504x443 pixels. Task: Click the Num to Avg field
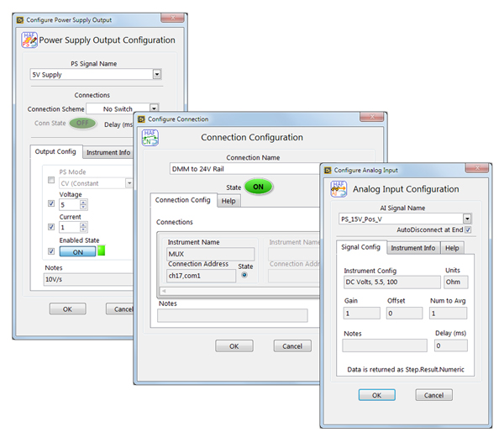coord(448,313)
